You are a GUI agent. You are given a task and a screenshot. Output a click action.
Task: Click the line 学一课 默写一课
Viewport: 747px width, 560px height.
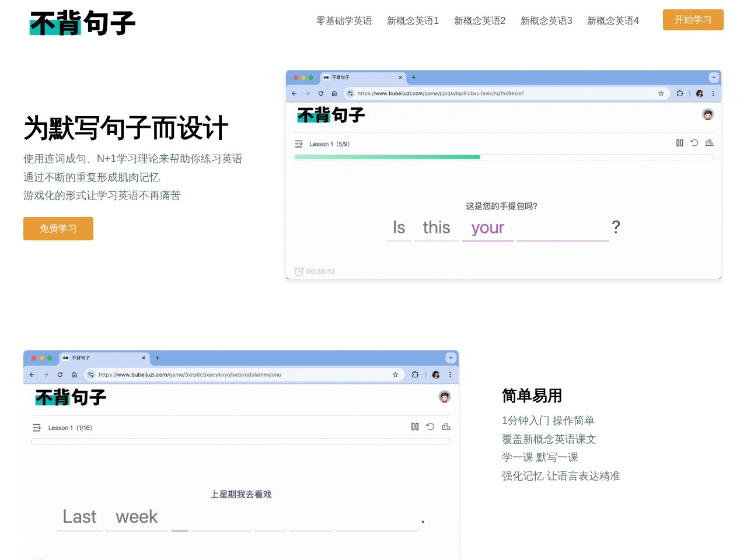point(540,457)
